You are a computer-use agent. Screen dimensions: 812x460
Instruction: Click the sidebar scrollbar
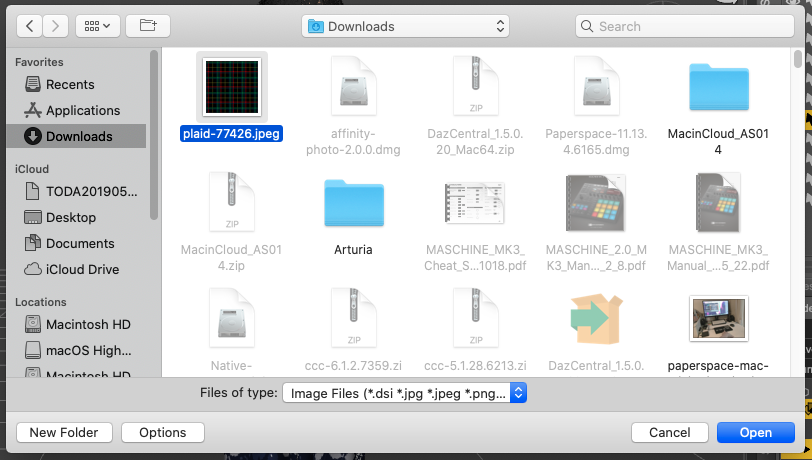[x=154, y=135]
